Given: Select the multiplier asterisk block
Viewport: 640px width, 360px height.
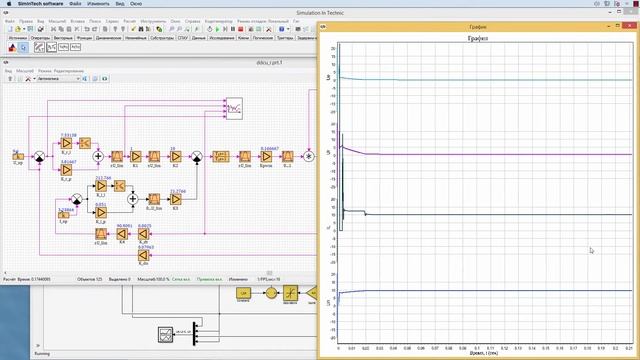Looking at the screenshot, I should 309,156.
